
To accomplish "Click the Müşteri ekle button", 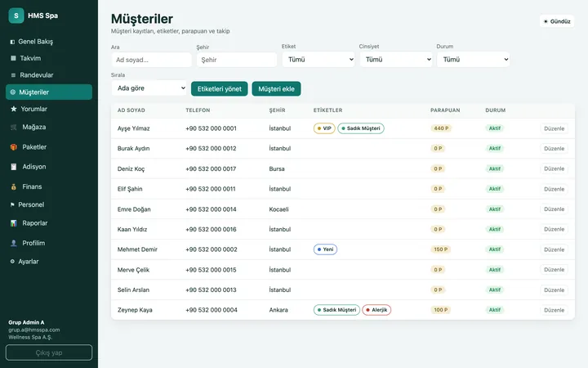I will tap(276, 89).
